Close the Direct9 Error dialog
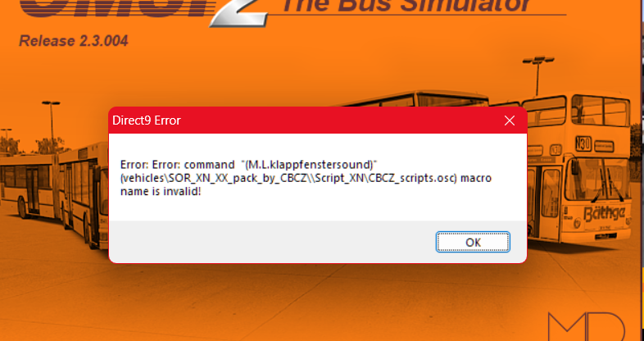The image size is (644, 341). pyautogui.click(x=510, y=120)
